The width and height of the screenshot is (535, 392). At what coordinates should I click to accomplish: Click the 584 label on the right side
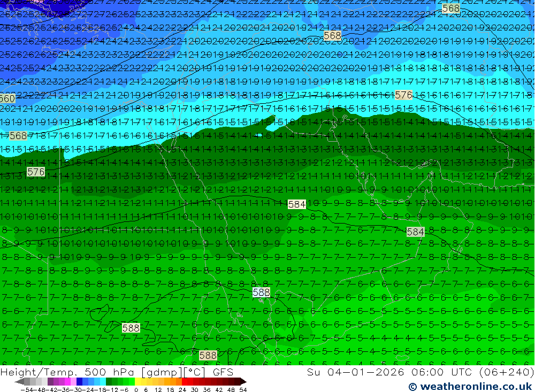pyautogui.click(x=415, y=232)
